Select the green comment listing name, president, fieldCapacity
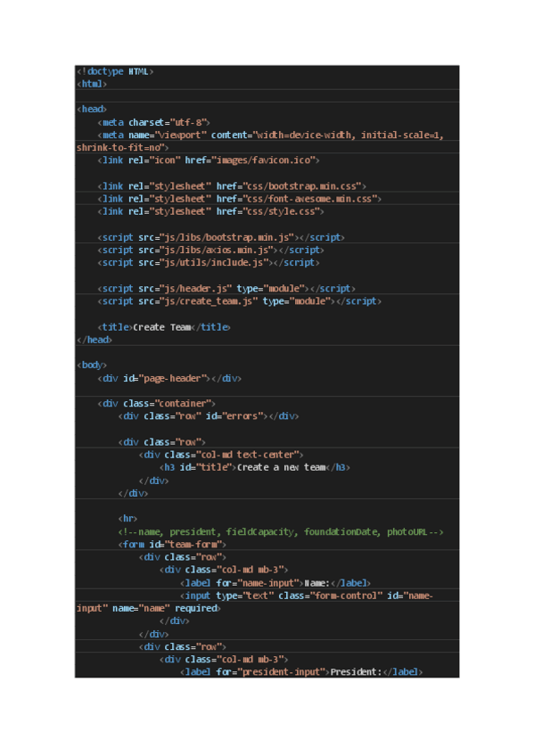This screenshot has width=534, height=756. pyautogui.click(x=281, y=531)
